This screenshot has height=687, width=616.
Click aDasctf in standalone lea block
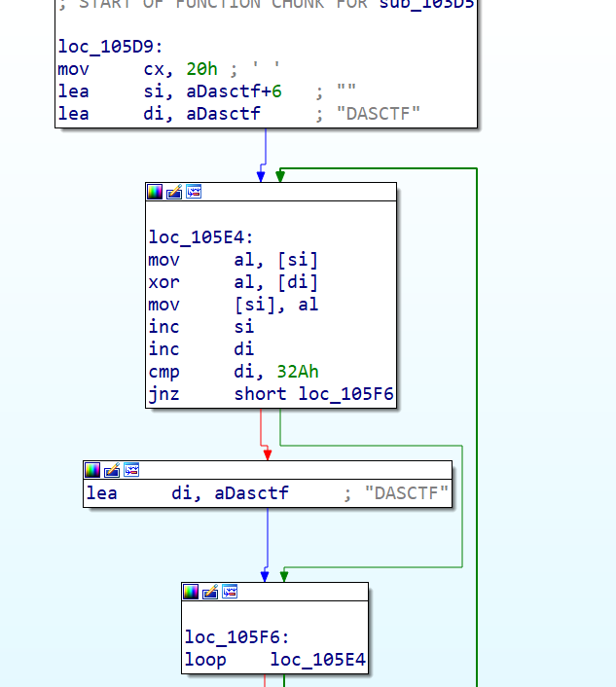pyautogui.click(x=251, y=493)
